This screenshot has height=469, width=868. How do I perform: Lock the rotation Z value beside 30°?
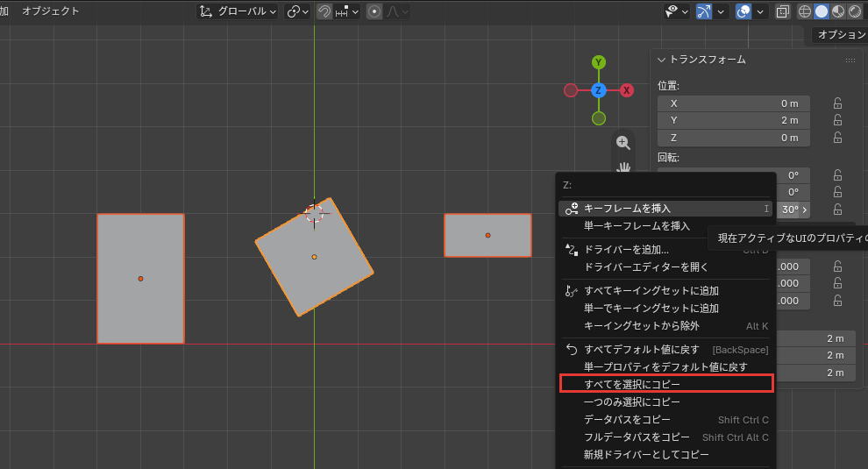tap(837, 210)
